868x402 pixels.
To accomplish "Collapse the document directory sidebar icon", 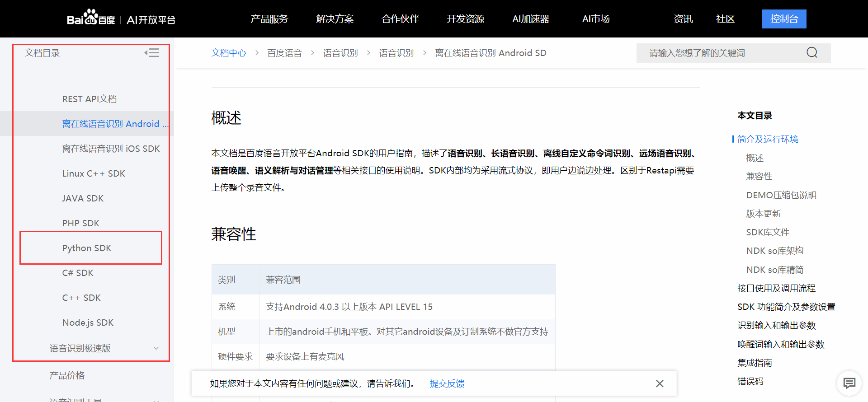I will pyautogui.click(x=152, y=53).
